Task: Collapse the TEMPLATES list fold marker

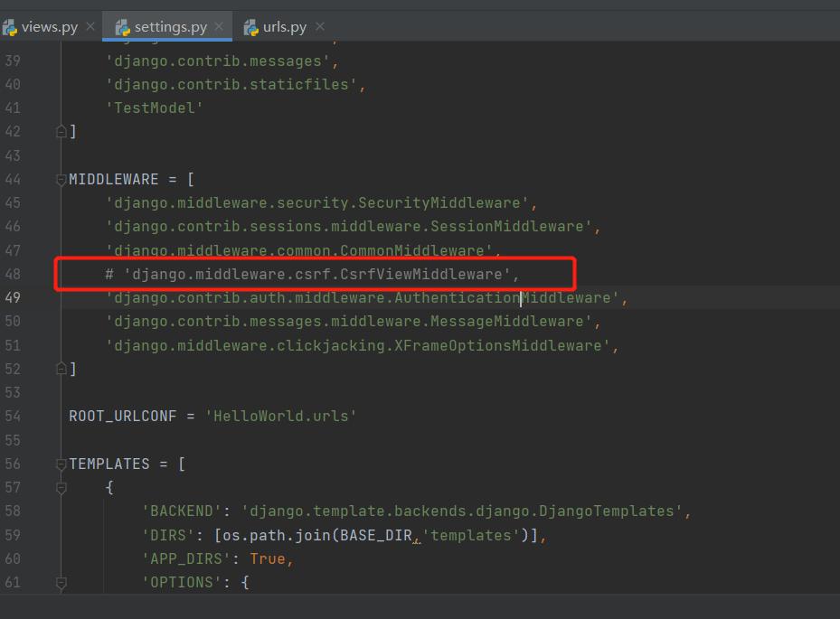Action: click(61, 464)
